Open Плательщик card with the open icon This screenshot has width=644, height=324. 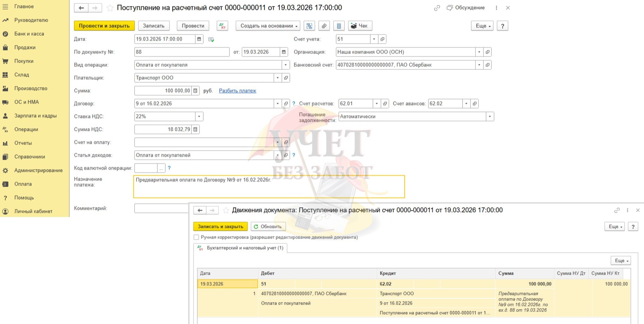tap(286, 78)
